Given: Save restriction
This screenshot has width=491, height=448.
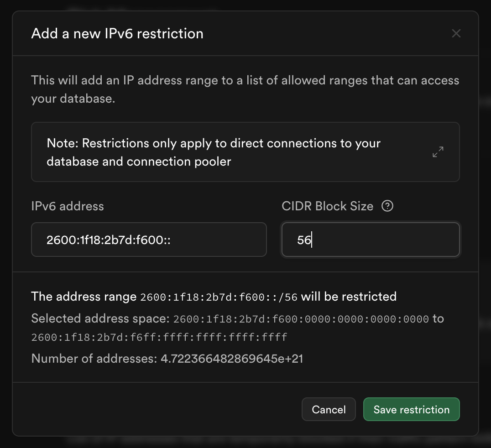Looking at the screenshot, I should (x=412, y=410).
